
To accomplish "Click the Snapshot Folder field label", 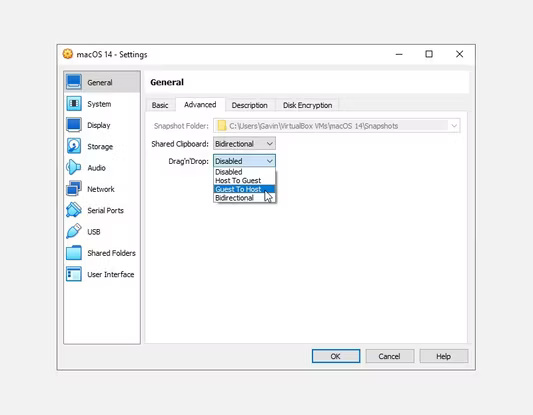I will [x=181, y=126].
